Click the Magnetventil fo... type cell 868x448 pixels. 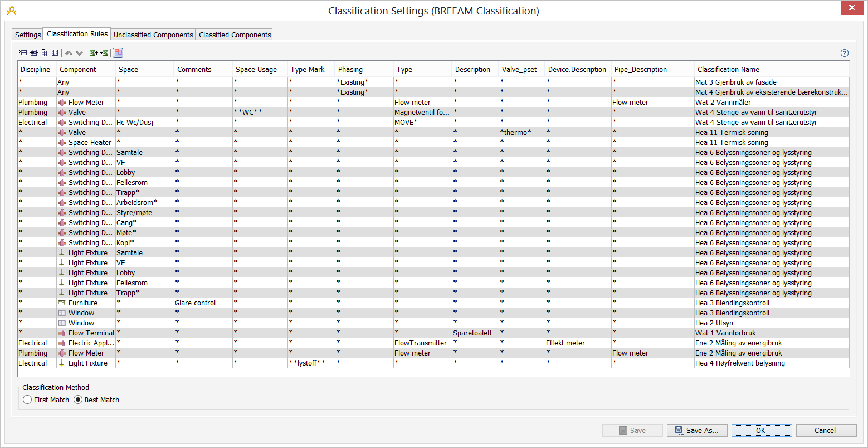pos(422,113)
